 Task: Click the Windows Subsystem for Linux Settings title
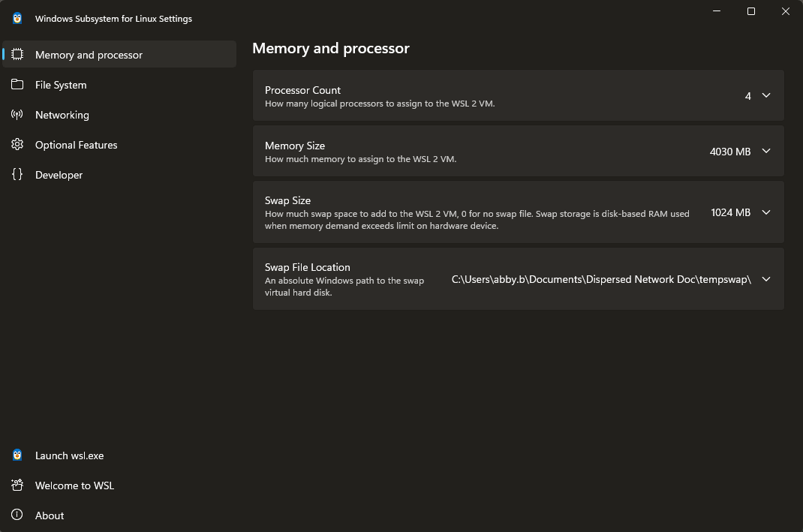point(113,19)
